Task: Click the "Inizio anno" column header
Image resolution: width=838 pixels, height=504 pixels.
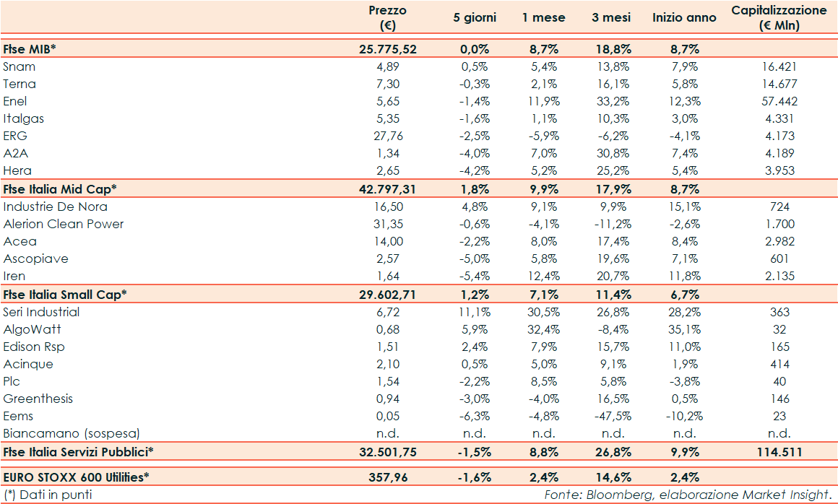Action: point(684,18)
